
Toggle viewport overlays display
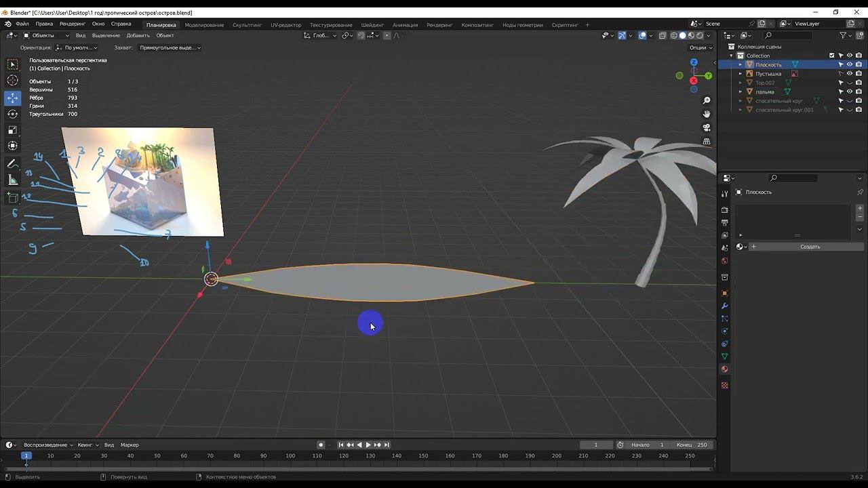[x=642, y=35]
